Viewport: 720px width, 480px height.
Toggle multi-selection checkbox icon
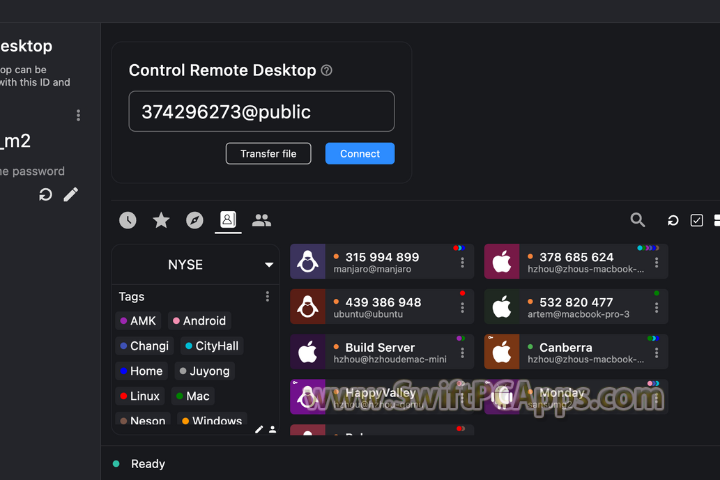(697, 220)
